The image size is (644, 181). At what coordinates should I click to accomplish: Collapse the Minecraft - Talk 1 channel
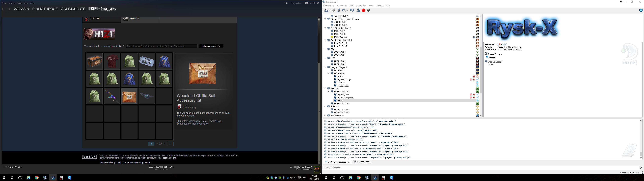tap(329, 92)
